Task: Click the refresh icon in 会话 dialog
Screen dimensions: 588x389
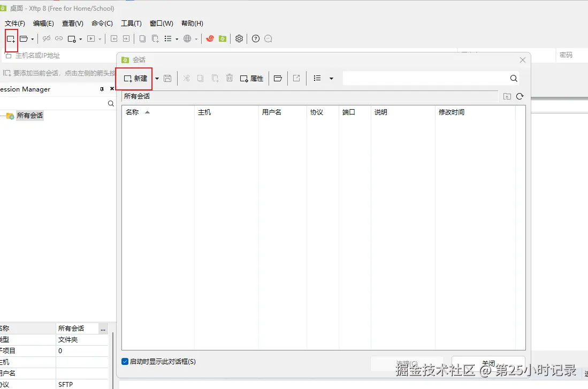Action: click(520, 96)
